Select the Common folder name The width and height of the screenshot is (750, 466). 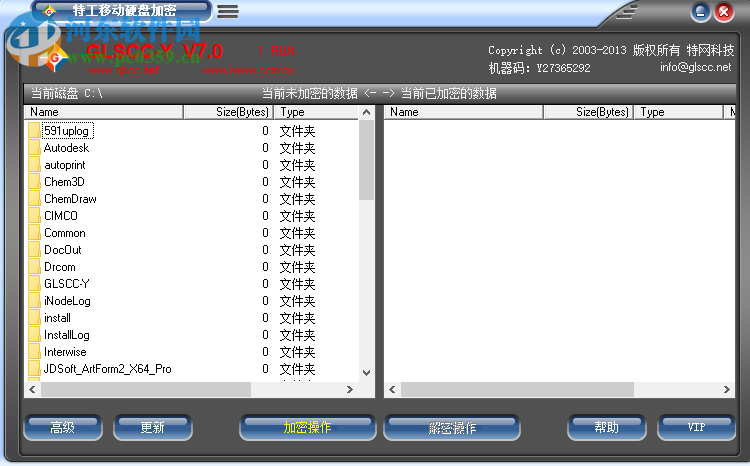[65, 233]
